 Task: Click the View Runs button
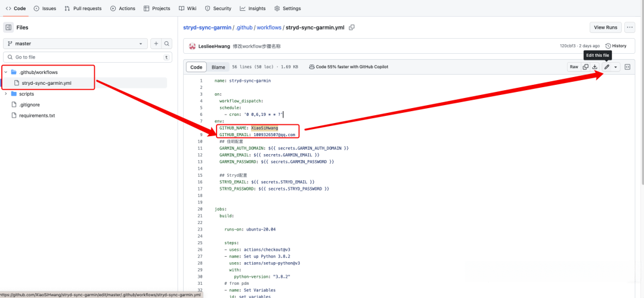606,27
